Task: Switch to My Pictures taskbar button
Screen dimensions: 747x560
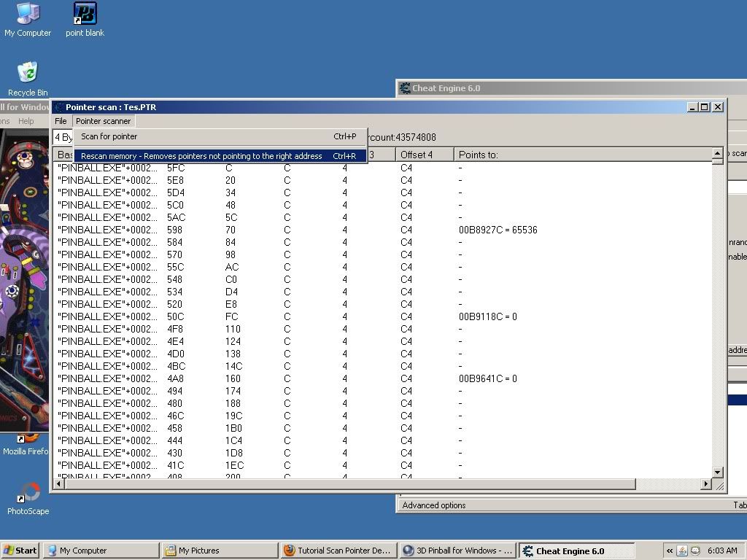Action: pyautogui.click(x=220, y=551)
